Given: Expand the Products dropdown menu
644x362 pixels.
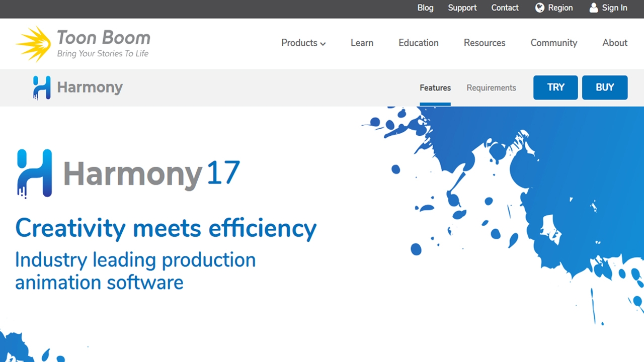Looking at the screenshot, I should coord(303,43).
